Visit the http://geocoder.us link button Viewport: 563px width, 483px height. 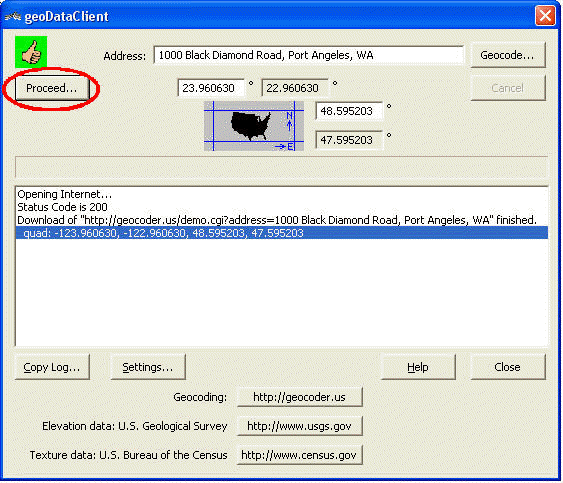[x=299, y=397]
